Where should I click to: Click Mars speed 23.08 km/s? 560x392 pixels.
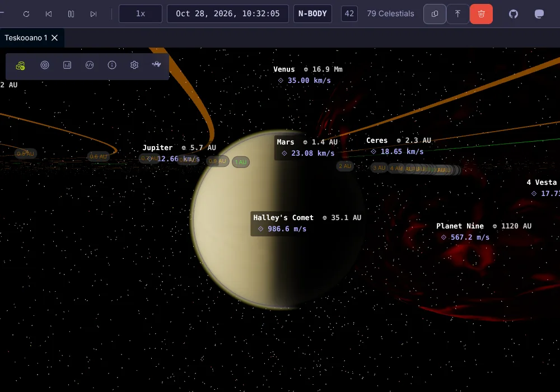(x=313, y=153)
